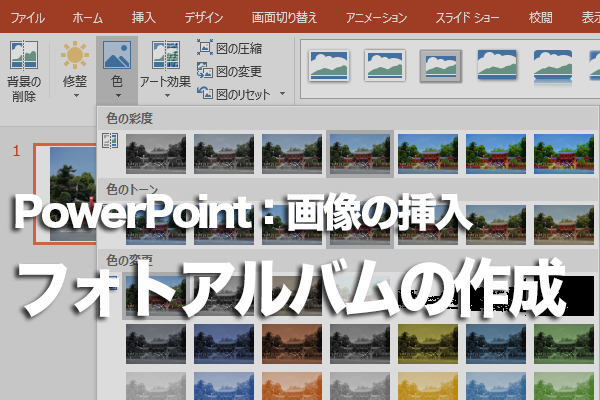Select the highlighted third picture style
The width and height of the screenshot is (600, 400).
click(x=441, y=66)
